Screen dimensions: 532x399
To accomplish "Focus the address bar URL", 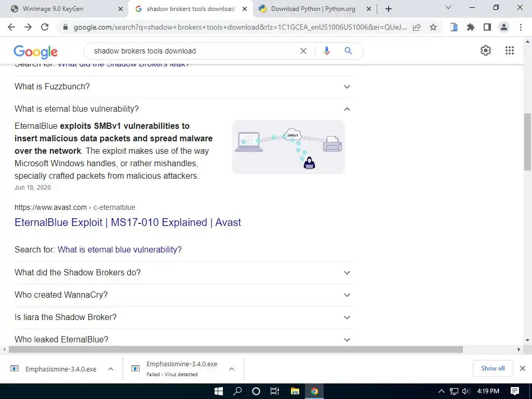I will click(x=240, y=27).
